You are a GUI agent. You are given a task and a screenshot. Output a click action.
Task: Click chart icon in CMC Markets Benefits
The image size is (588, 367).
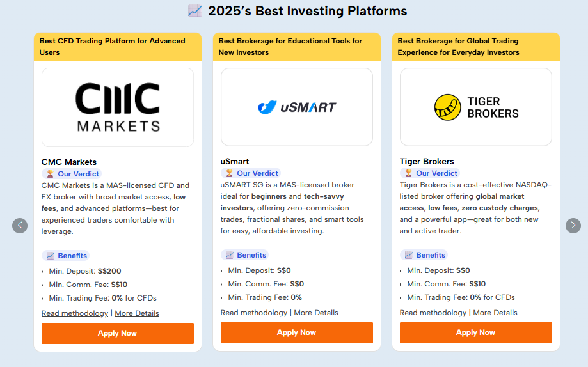tap(51, 256)
